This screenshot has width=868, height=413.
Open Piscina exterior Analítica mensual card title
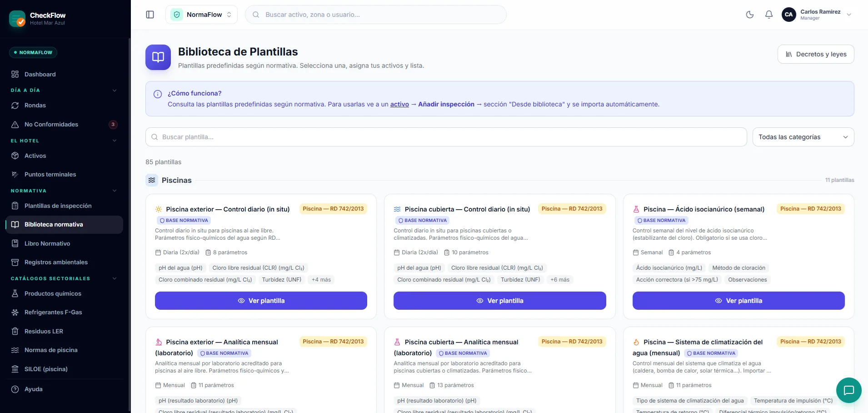pos(217,348)
